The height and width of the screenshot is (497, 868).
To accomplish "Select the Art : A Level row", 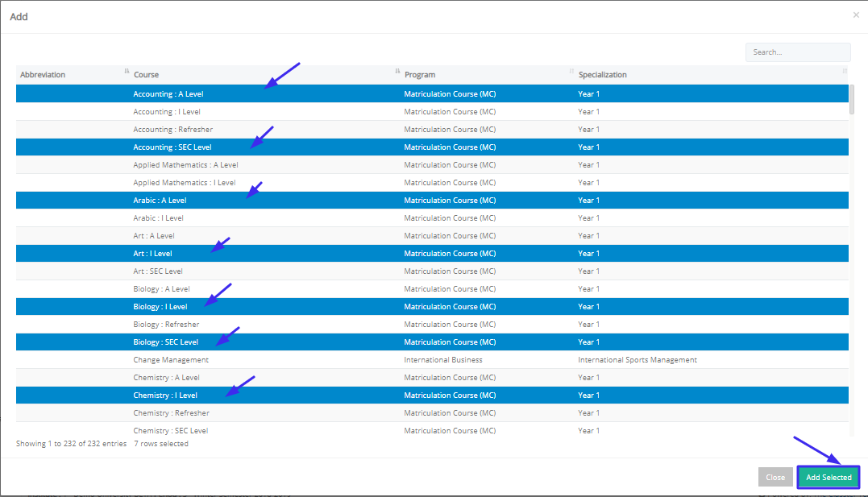I will pos(432,236).
